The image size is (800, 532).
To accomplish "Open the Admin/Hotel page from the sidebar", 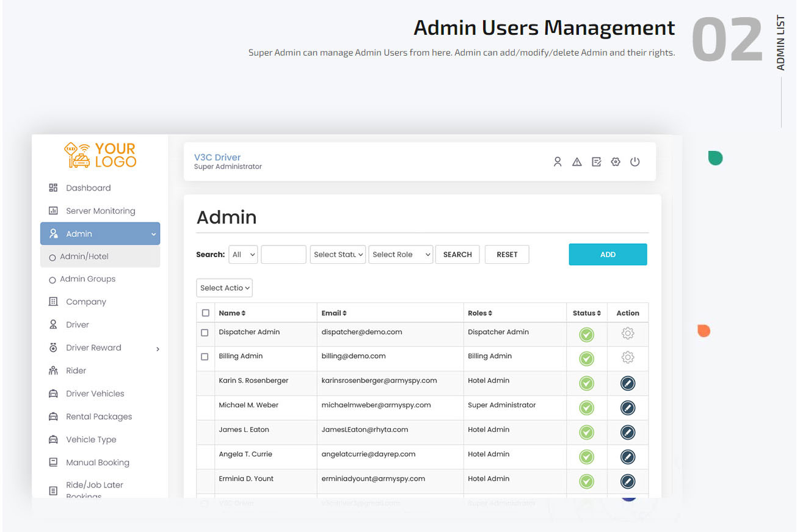I will coord(85,256).
